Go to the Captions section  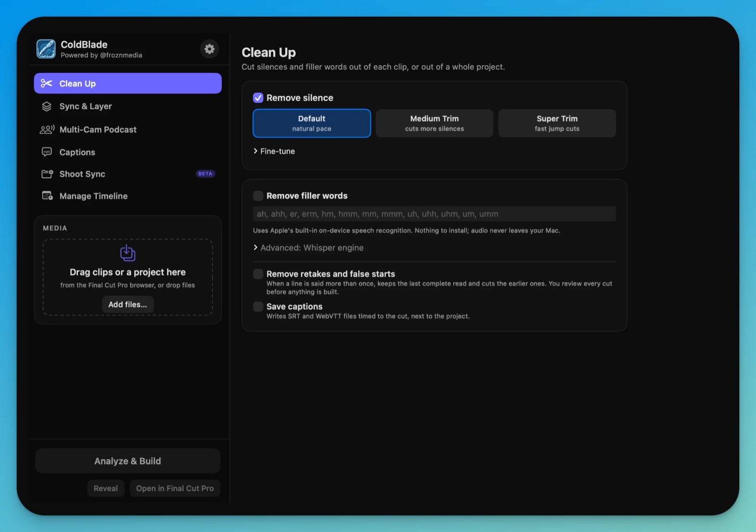coord(128,152)
